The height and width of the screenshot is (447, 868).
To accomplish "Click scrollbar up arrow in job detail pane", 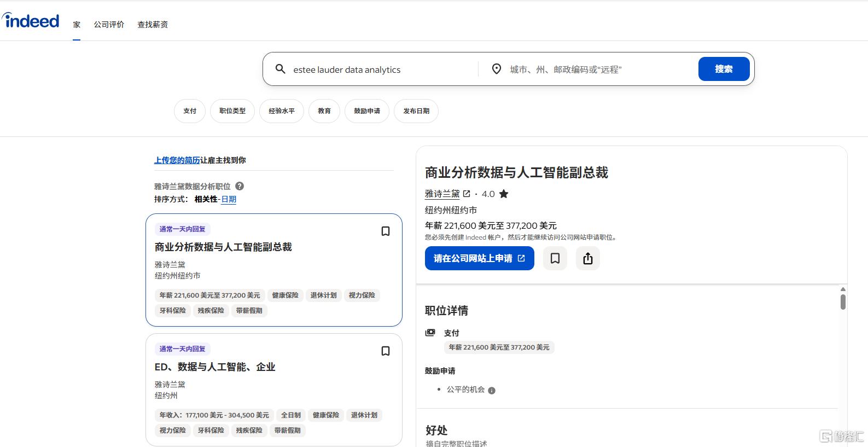I will click(x=843, y=289).
